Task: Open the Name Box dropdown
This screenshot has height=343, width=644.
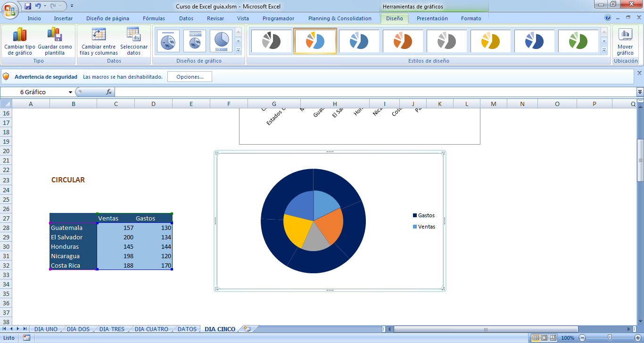Action: tap(70, 92)
